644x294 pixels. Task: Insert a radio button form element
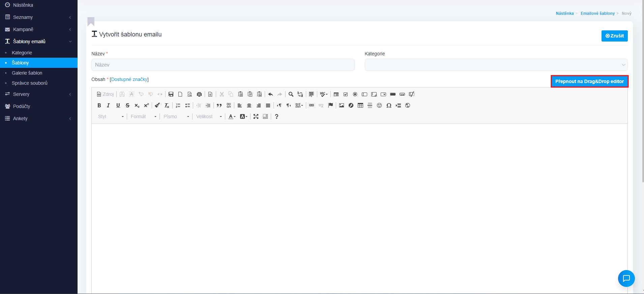355,94
